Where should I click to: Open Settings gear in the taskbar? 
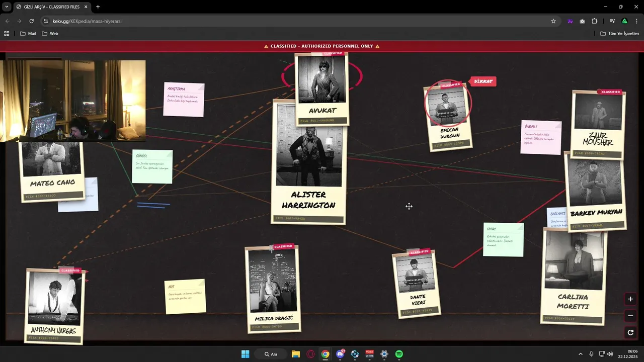(x=384, y=354)
